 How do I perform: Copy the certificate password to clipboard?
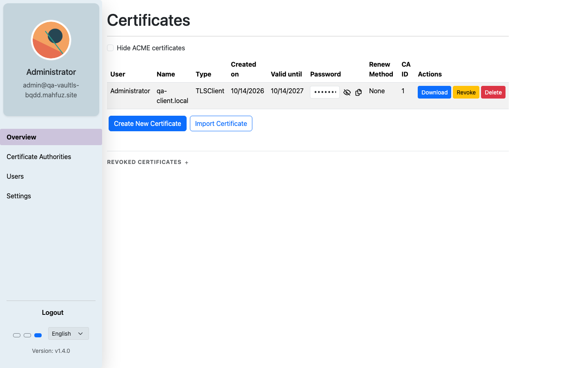click(359, 92)
